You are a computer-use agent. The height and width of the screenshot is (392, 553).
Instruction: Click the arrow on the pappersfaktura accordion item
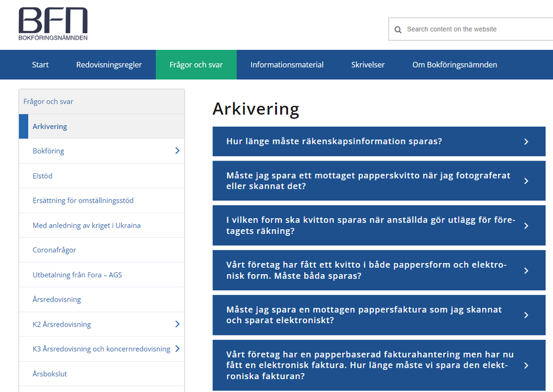pos(526,314)
